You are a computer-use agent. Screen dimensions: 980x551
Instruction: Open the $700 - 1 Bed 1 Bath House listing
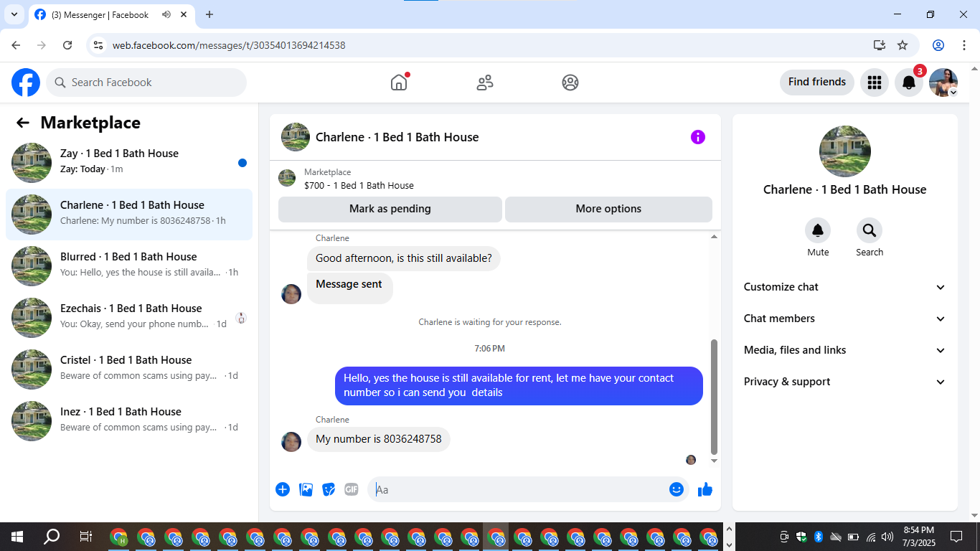pos(359,185)
